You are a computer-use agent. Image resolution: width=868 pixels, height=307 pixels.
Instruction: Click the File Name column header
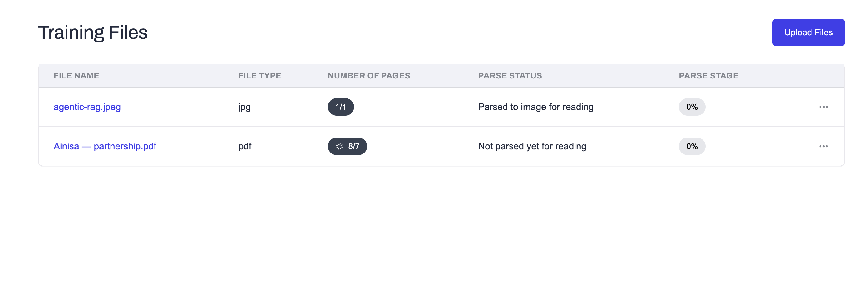[x=76, y=76]
